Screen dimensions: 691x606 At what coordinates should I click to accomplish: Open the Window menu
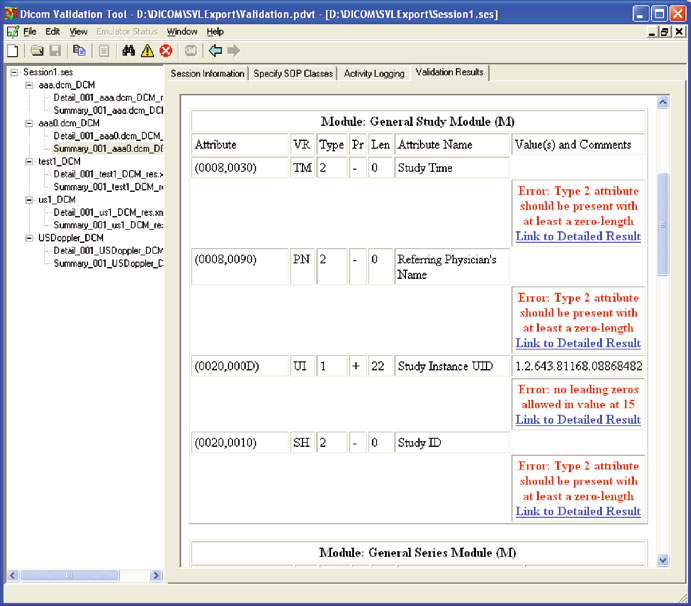pyautogui.click(x=182, y=32)
